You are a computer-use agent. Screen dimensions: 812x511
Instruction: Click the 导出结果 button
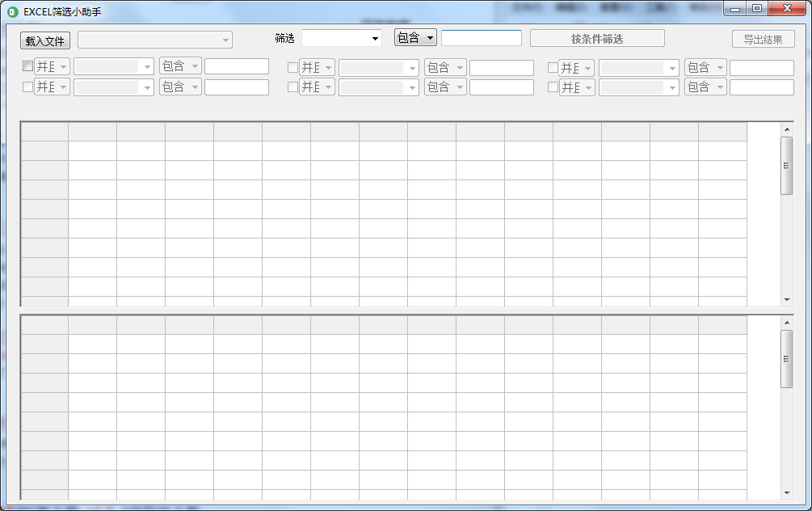763,40
